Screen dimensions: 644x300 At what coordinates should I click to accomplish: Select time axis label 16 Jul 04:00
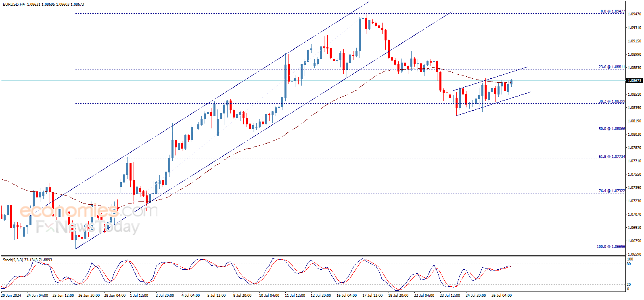(347, 296)
